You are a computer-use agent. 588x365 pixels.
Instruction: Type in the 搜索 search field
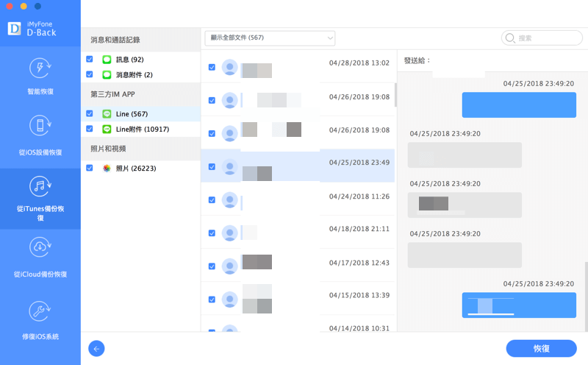[544, 38]
